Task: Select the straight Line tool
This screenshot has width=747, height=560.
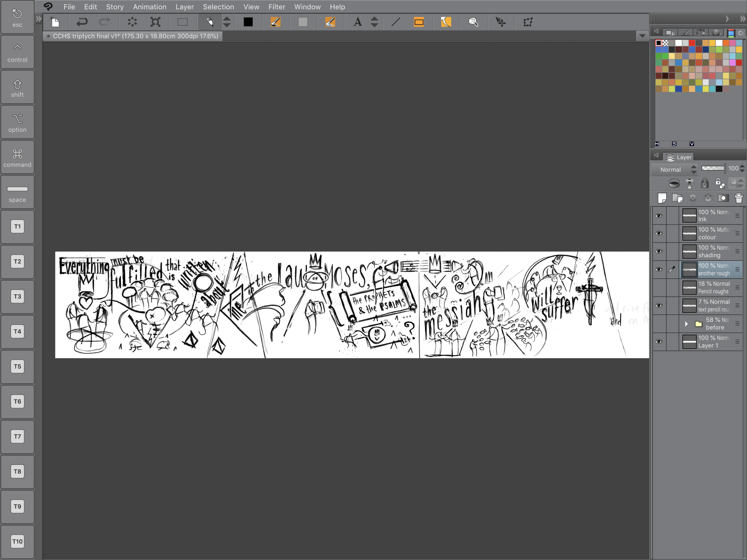Action: 396,22
